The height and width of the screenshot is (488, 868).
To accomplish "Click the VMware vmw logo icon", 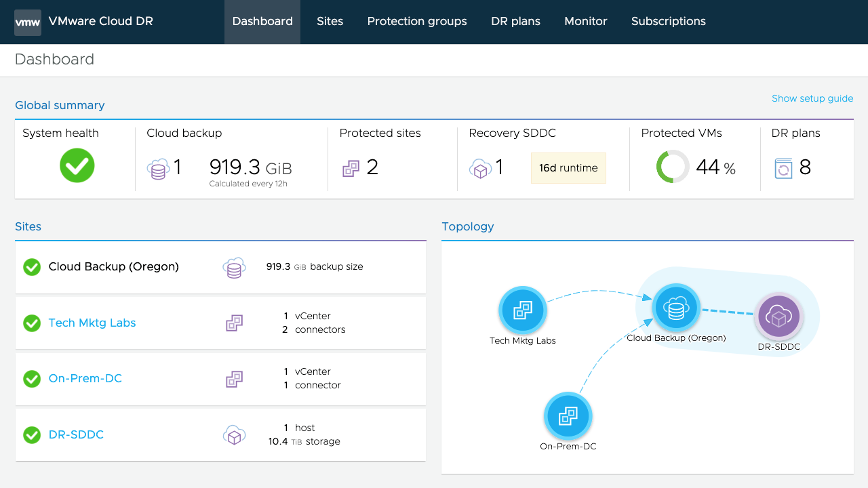I will [x=28, y=22].
